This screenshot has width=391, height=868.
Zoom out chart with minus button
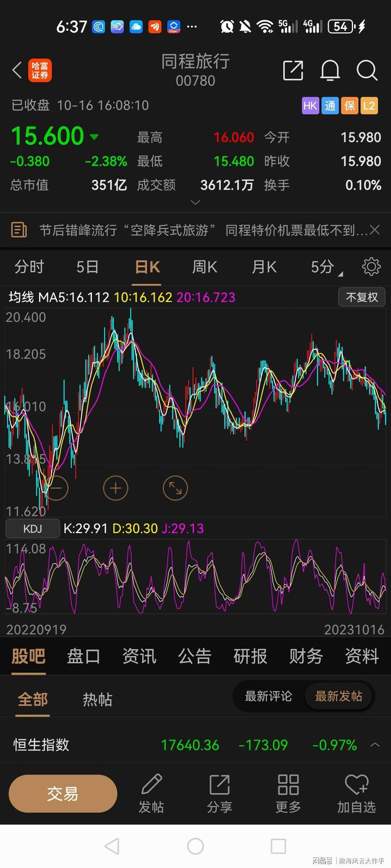coord(56,488)
